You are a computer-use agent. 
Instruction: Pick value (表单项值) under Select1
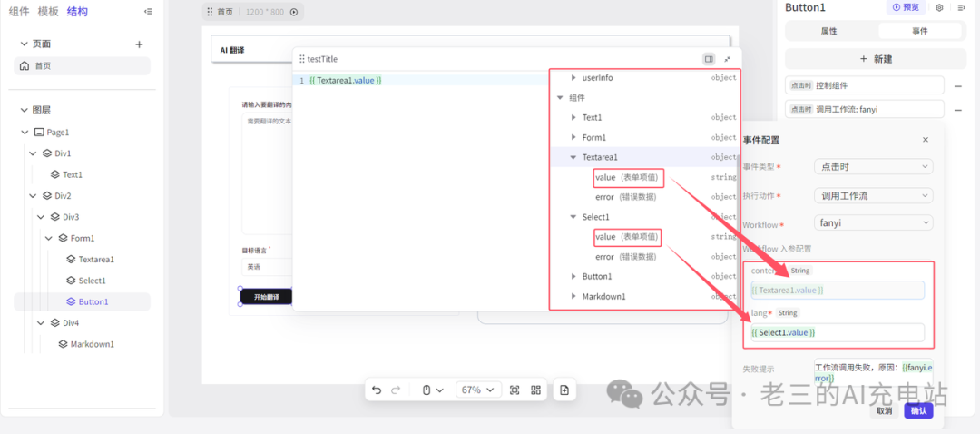(x=628, y=236)
